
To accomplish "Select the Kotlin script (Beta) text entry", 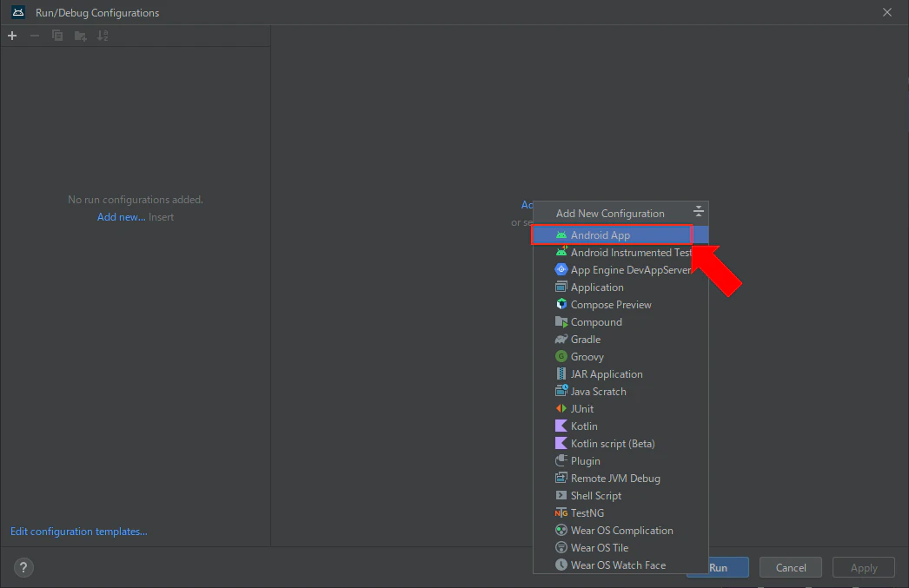I will tap(613, 444).
